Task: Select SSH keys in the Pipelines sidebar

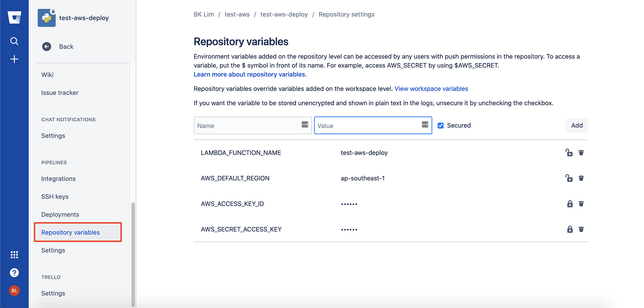Action: (55, 196)
